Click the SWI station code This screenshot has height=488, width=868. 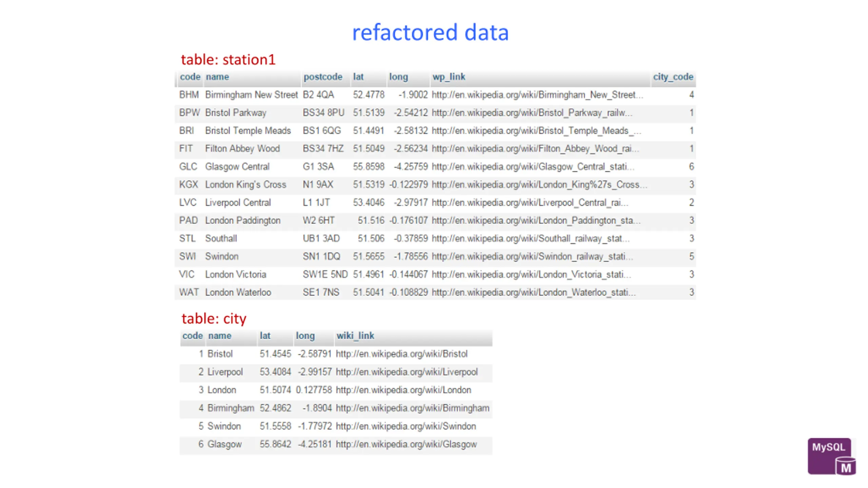[187, 256]
